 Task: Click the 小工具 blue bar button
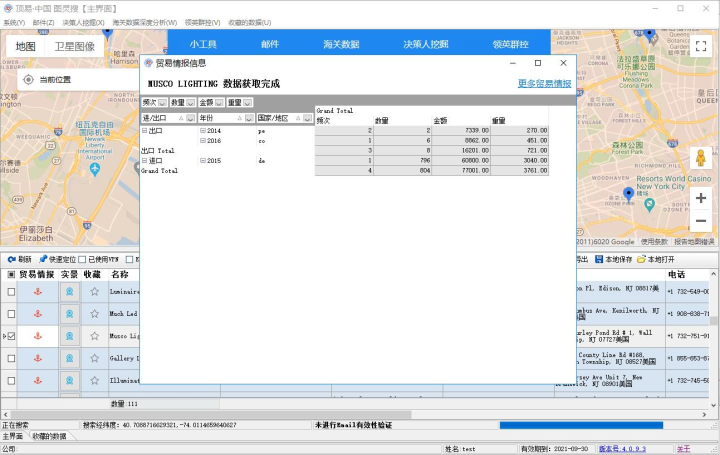click(203, 44)
